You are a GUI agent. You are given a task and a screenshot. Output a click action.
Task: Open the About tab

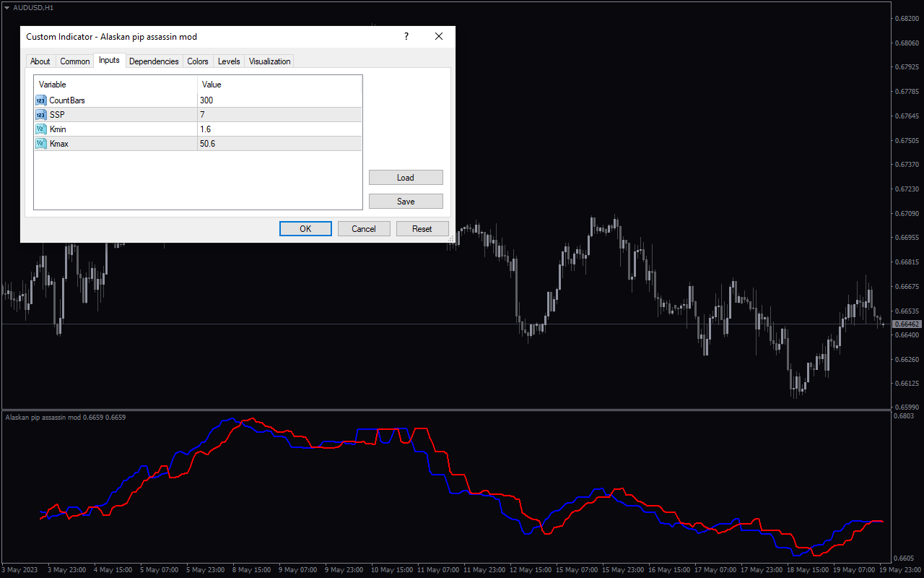coord(40,61)
